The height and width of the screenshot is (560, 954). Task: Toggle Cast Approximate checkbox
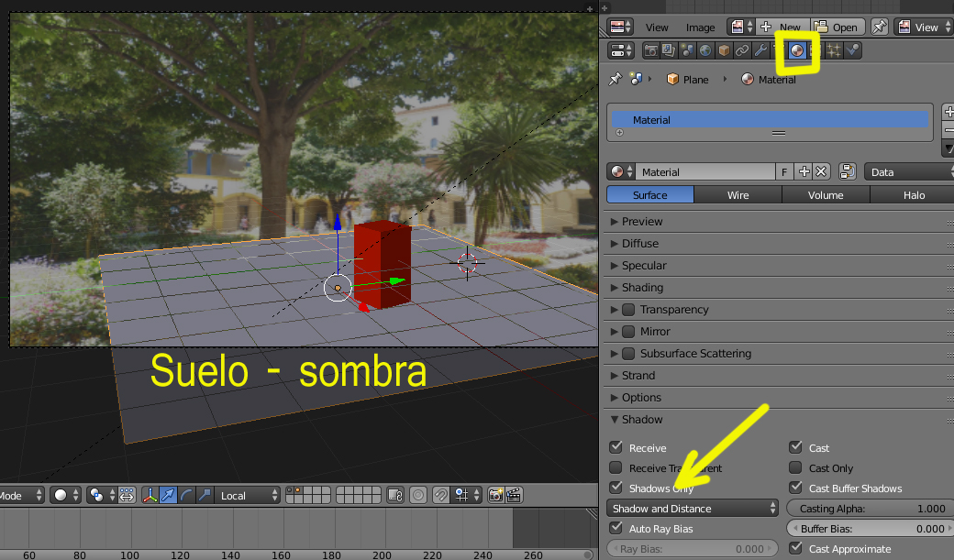pyautogui.click(x=795, y=547)
